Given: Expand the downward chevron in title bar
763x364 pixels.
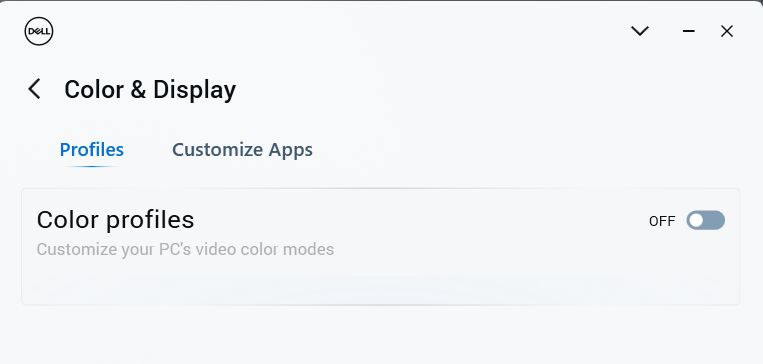Looking at the screenshot, I should coord(640,31).
